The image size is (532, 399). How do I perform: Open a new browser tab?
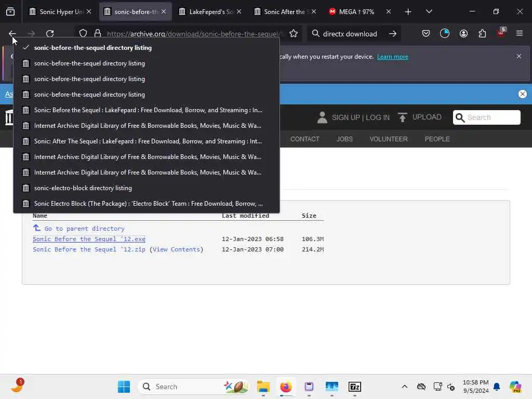click(408, 12)
